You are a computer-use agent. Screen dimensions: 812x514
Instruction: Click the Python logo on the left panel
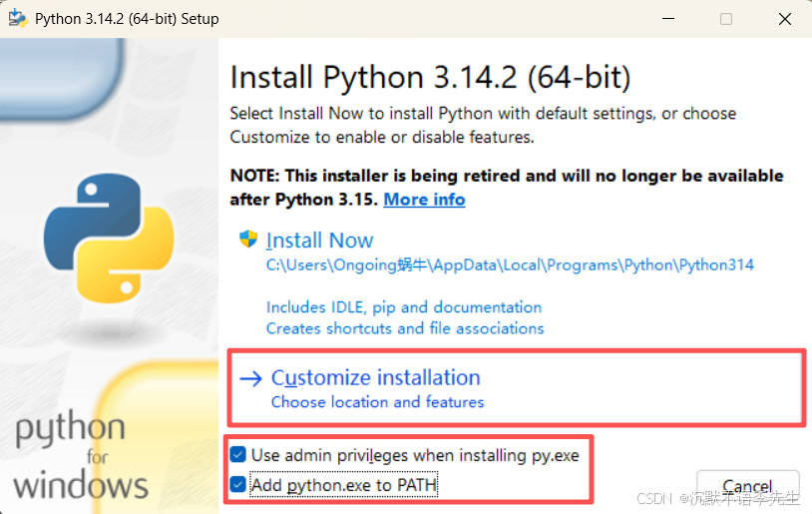click(109, 238)
